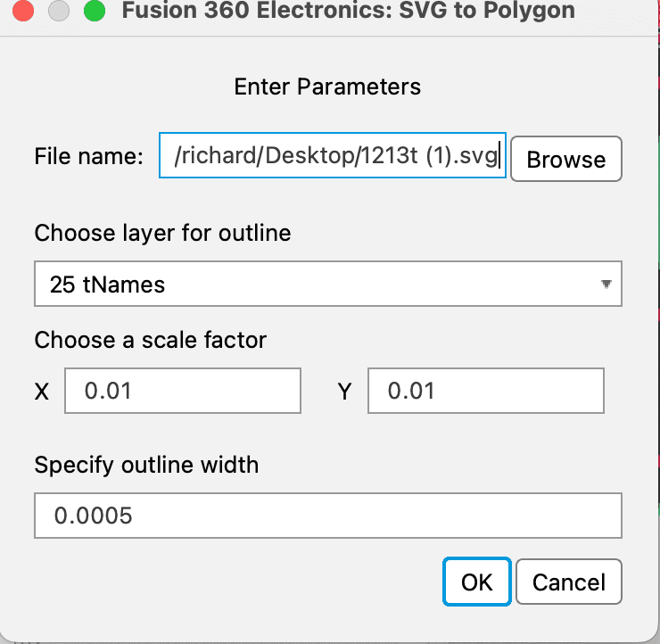Cancel the SVG to Polygon dialog
This screenshot has width=660, height=644.
click(x=569, y=582)
